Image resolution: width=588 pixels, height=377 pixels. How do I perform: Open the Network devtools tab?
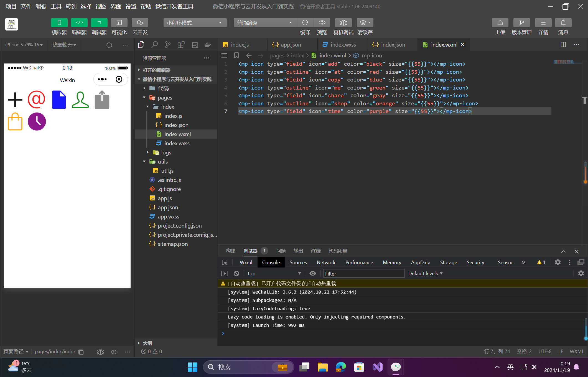click(x=326, y=263)
